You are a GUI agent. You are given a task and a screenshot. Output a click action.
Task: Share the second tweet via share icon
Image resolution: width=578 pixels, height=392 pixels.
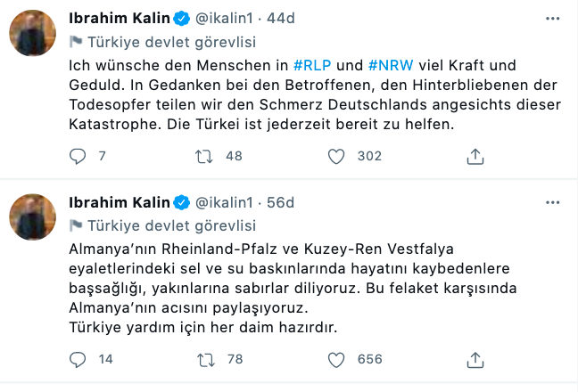(475, 360)
